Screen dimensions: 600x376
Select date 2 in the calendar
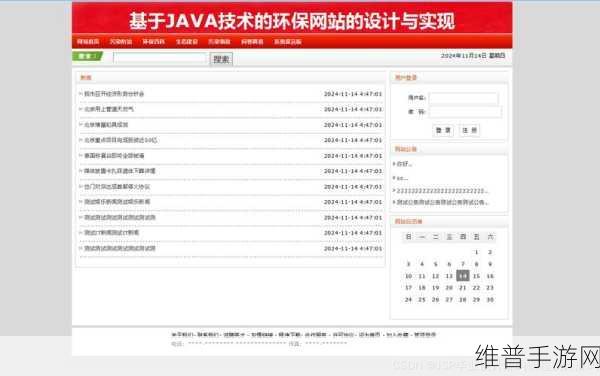490,252
